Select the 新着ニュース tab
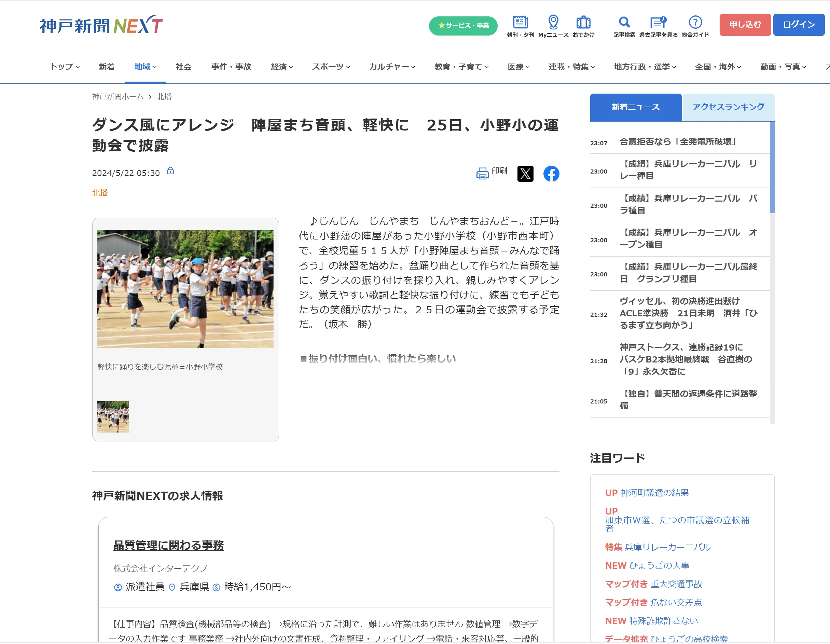This screenshot has width=830, height=644. click(635, 107)
